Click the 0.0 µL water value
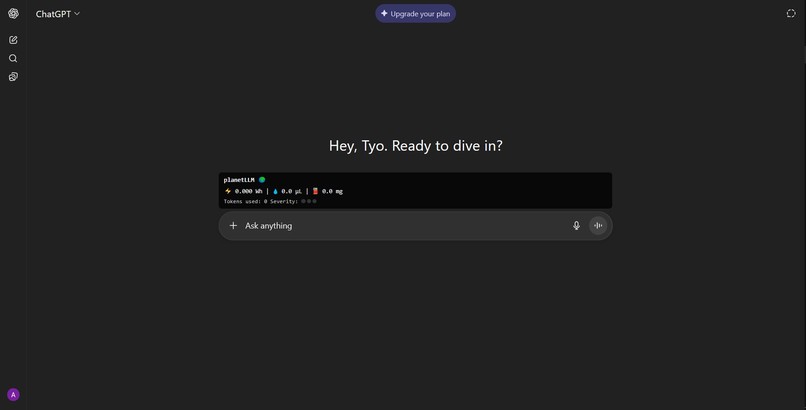The image size is (806, 410). click(x=291, y=191)
